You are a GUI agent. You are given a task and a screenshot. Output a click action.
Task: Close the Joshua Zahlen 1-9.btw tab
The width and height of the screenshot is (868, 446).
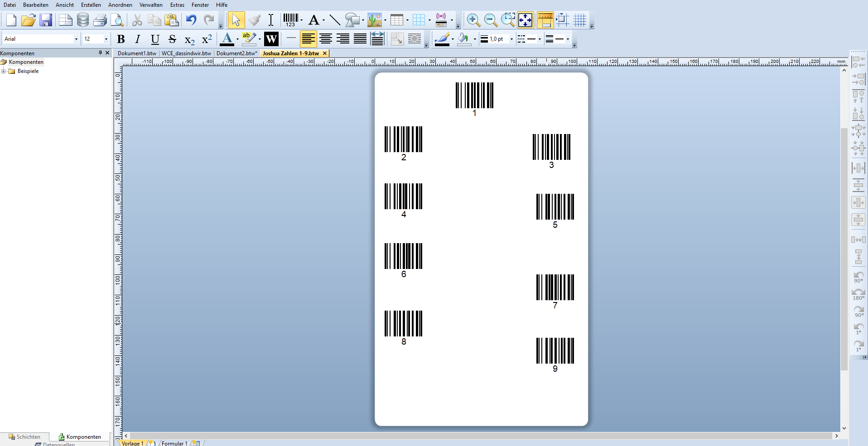[x=325, y=53]
